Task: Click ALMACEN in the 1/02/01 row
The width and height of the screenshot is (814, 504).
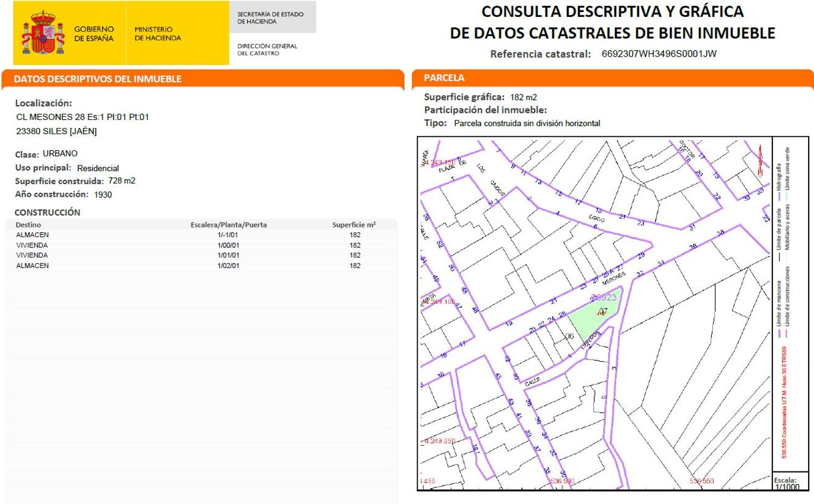Action: click(33, 266)
